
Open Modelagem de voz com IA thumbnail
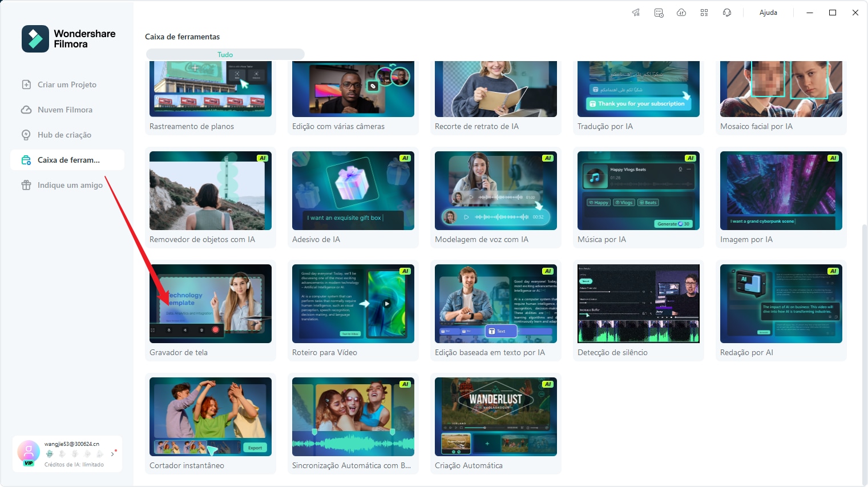pos(496,191)
